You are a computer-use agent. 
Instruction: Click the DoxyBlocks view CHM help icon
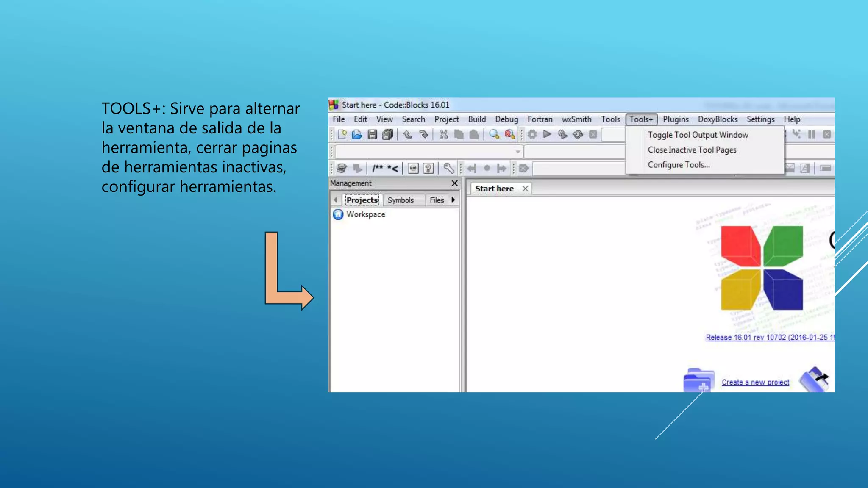tap(428, 169)
